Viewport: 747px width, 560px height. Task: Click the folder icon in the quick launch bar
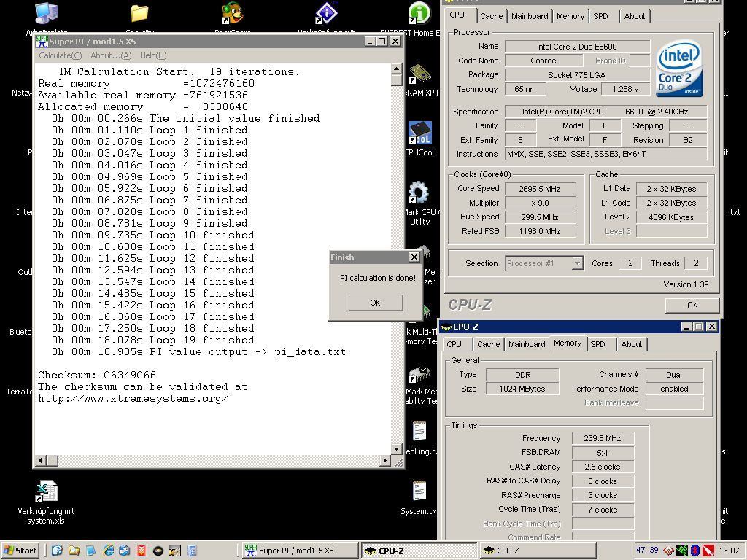click(x=74, y=551)
